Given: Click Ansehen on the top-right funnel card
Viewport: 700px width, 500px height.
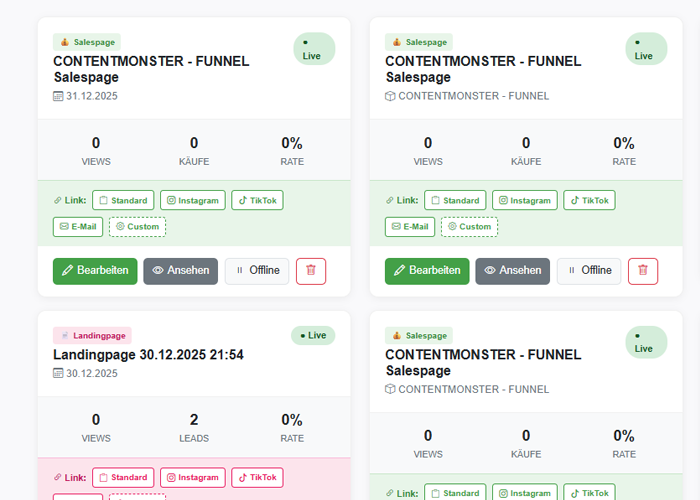Looking at the screenshot, I should (x=512, y=271).
